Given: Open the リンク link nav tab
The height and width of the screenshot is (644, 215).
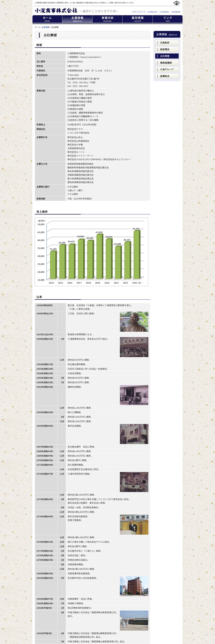Looking at the screenshot, I should click(x=168, y=19).
